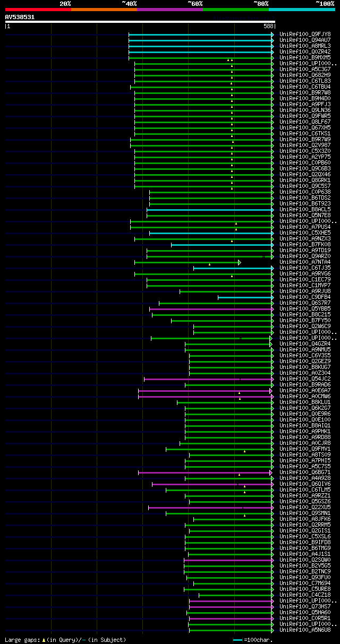Image resolution: width=340 pixels, height=644 pixels.
Task: Click the purple alignment bar for UniRef100_Q6BG71
Action: point(206,472)
